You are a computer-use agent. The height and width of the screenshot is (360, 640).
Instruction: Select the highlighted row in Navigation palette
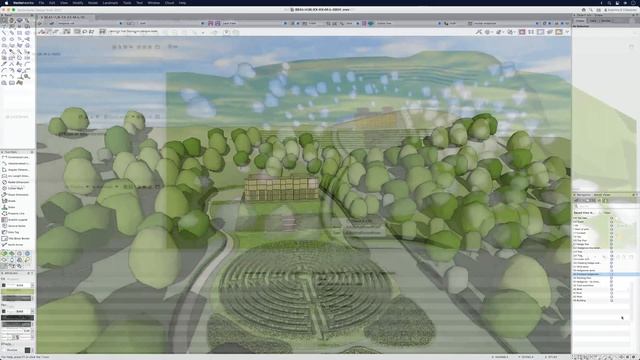[x=606, y=274]
